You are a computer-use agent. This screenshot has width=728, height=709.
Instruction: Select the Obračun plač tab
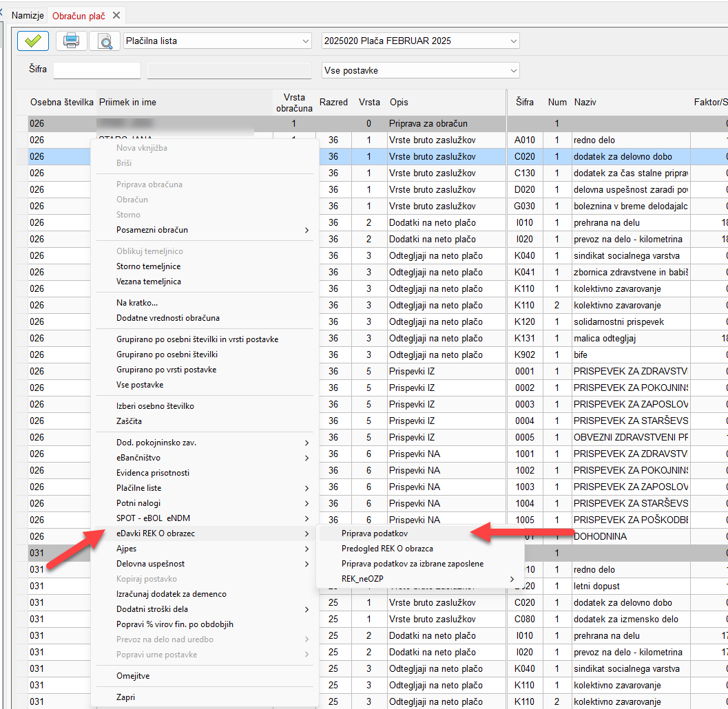[79, 16]
